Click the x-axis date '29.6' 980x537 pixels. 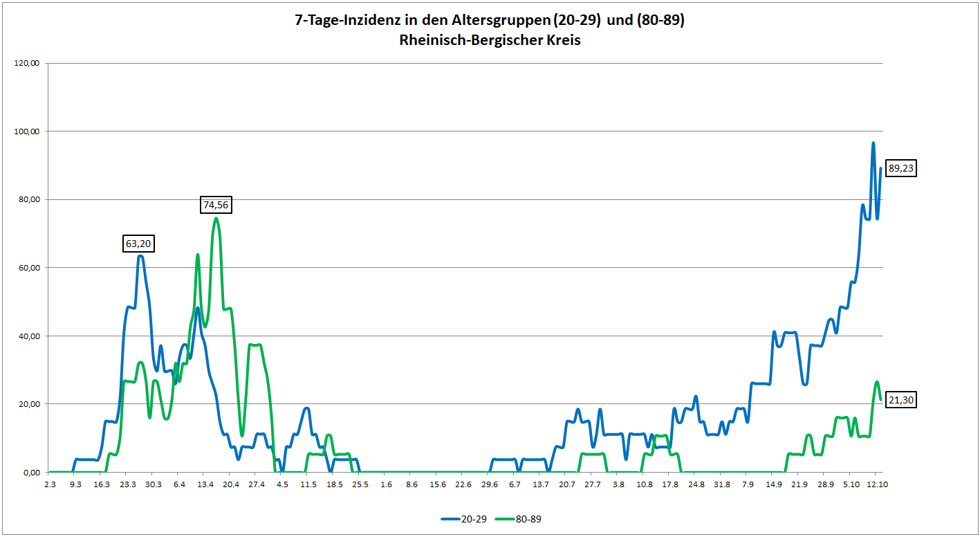(x=490, y=484)
